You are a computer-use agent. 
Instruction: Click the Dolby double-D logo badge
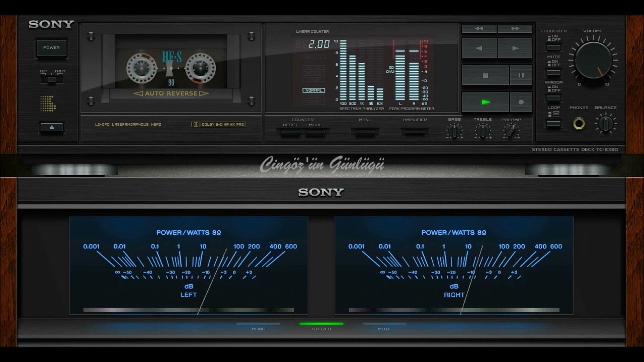(x=196, y=124)
